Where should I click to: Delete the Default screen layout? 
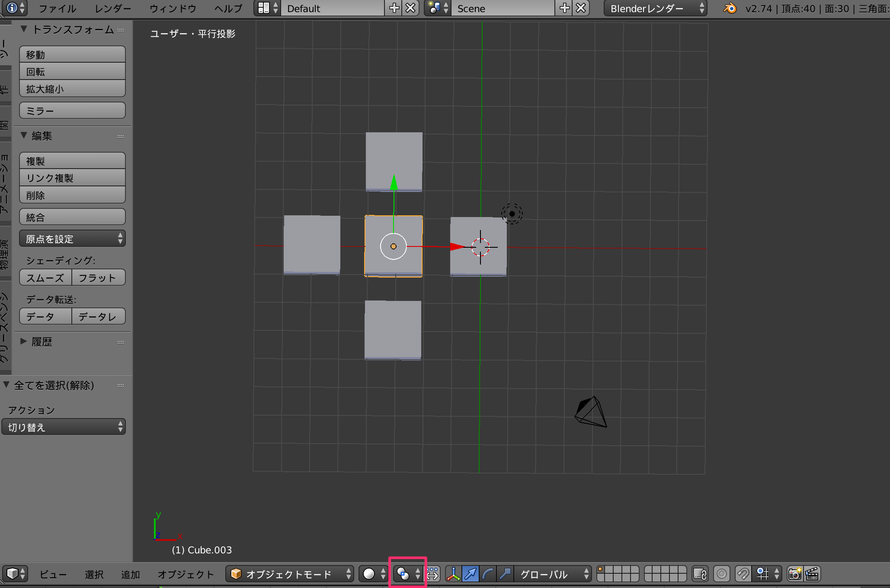(x=410, y=8)
